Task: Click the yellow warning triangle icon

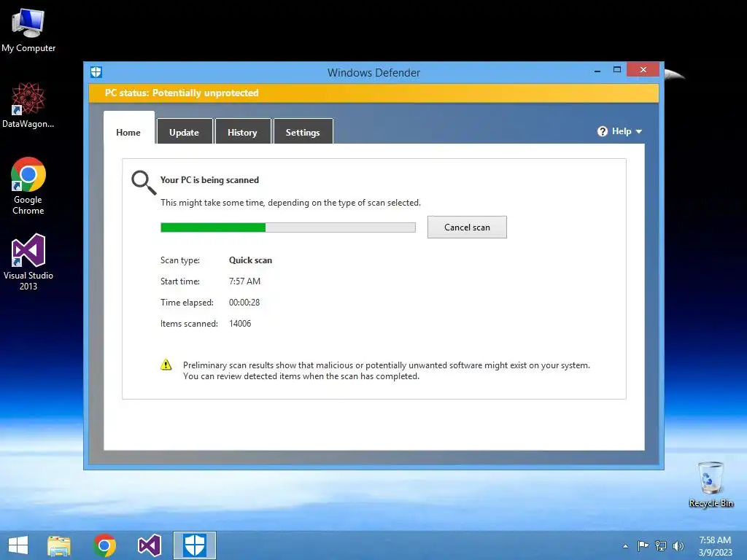Action: click(x=166, y=365)
